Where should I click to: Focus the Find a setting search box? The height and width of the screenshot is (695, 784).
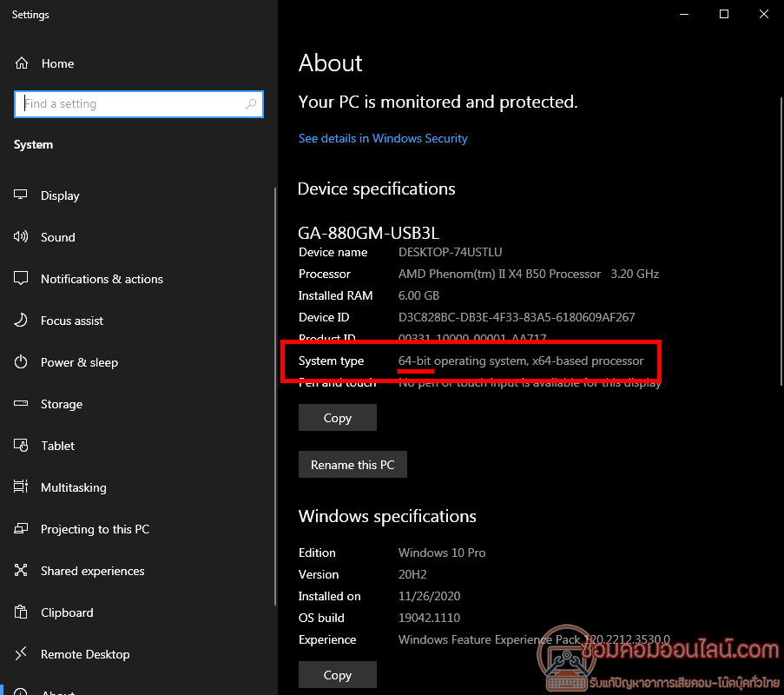139,104
